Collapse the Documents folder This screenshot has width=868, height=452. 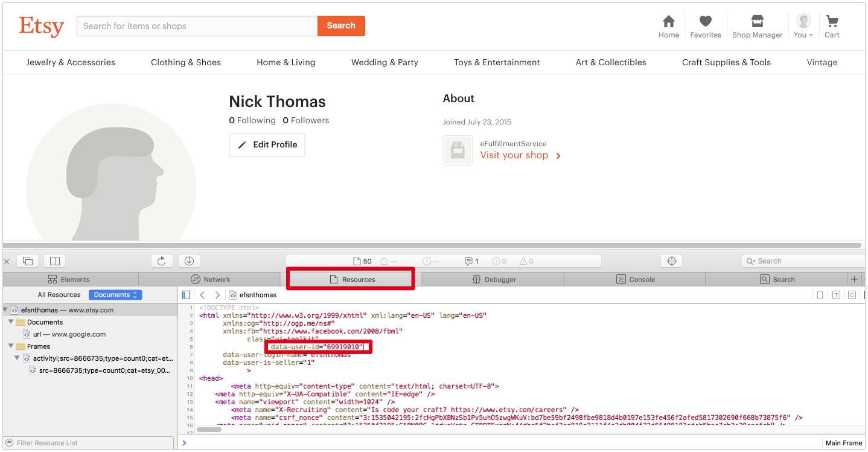(11, 322)
